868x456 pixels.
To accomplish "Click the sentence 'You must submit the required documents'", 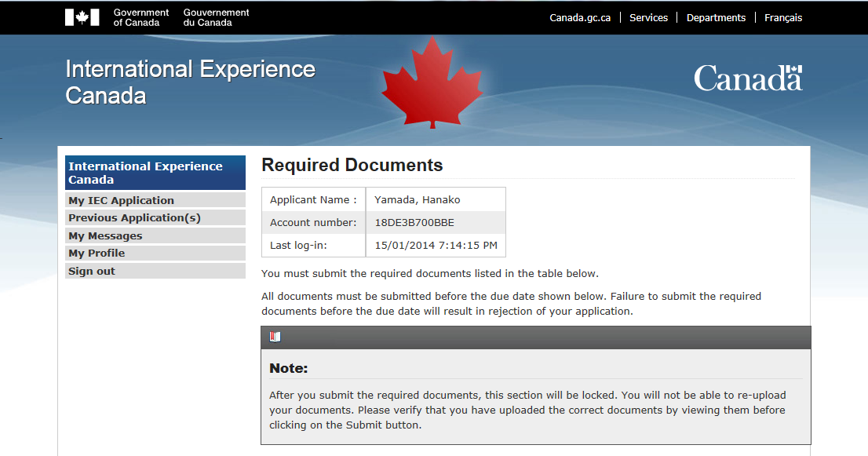I will coord(429,273).
